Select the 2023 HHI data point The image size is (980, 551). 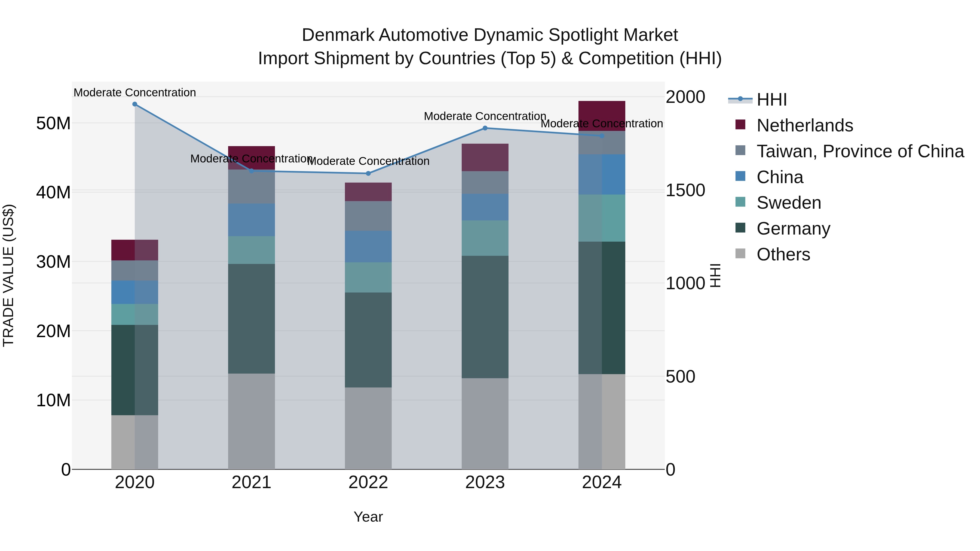coord(485,128)
